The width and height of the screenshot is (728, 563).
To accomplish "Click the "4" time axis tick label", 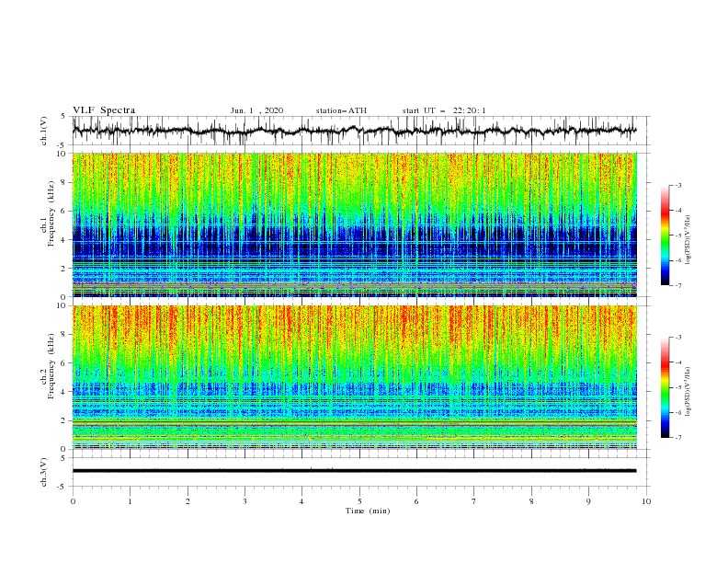I will (x=301, y=501).
